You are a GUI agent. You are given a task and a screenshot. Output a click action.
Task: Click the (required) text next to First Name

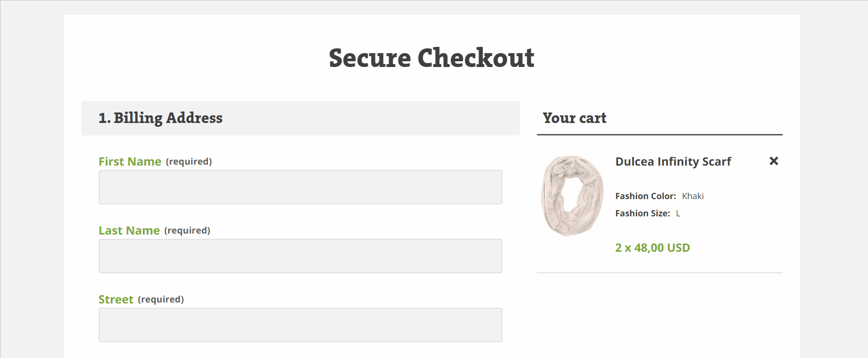189,161
